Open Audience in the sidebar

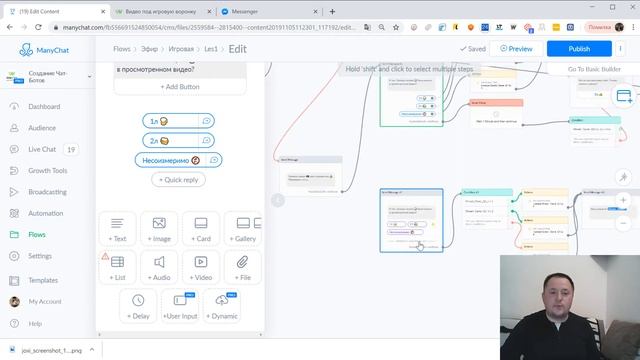pos(42,128)
